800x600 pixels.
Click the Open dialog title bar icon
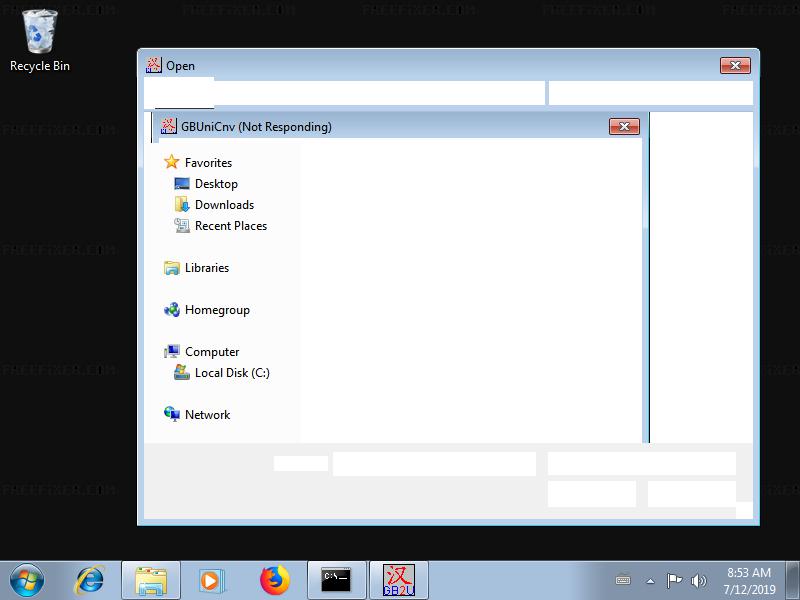click(154, 65)
